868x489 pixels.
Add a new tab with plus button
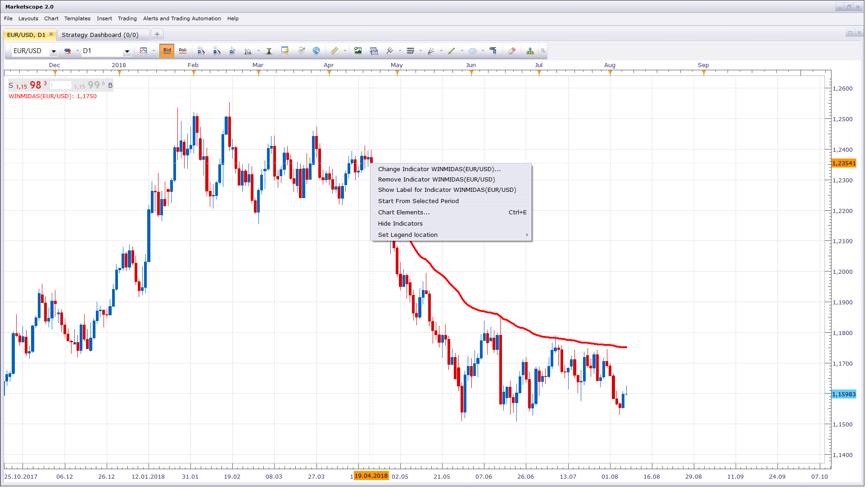(x=158, y=35)
